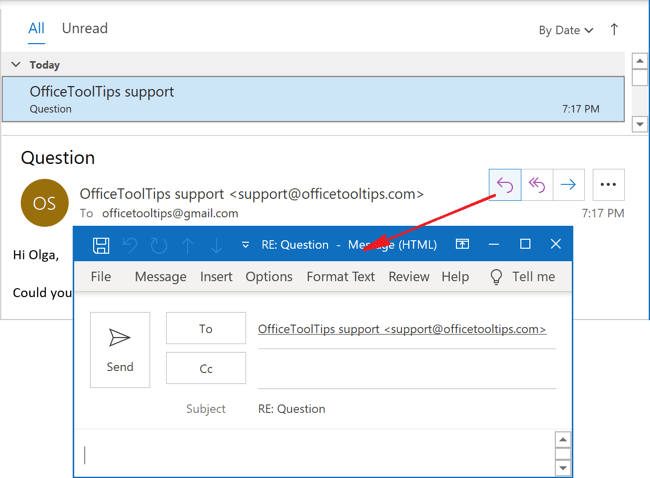This screenshot has width=650, height=478.
Task: Click the message list scrollbar thumb
Action: (x=640, y=78)
